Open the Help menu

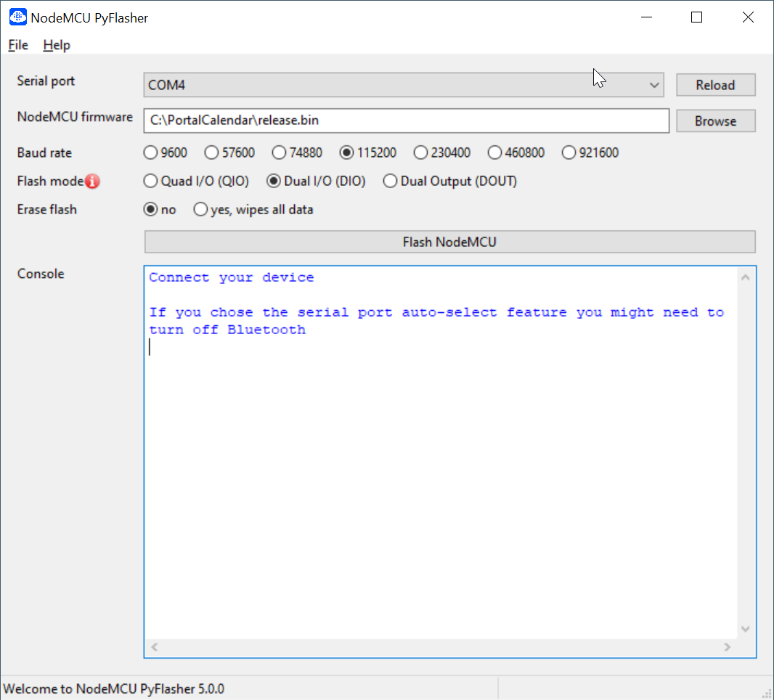coord(57,45)
